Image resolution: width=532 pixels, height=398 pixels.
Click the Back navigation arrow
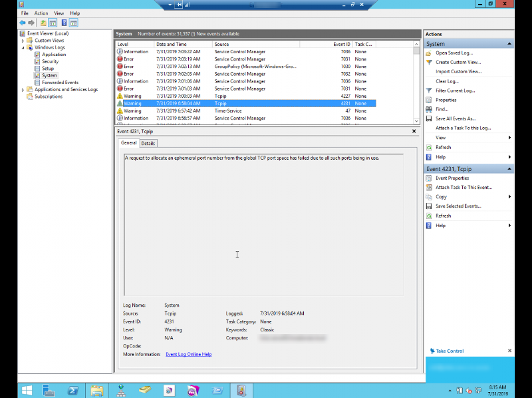click(x=23, y=22)
